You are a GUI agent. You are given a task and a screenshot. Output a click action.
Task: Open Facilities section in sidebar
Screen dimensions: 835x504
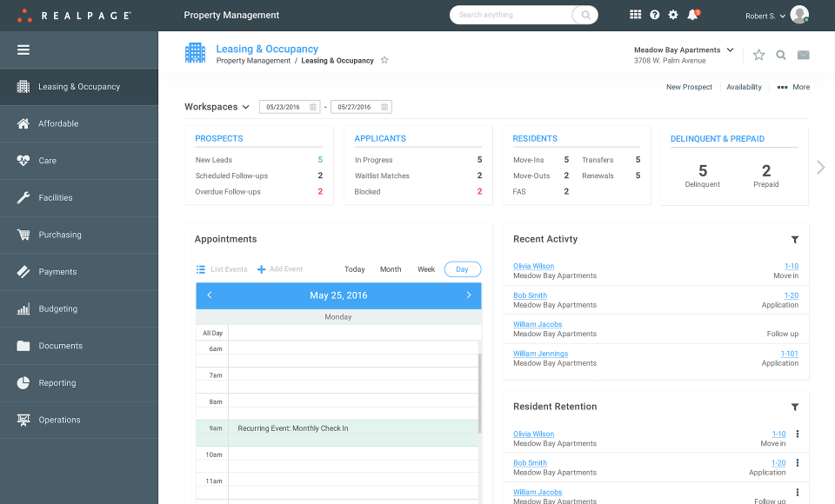click(79, 197)
